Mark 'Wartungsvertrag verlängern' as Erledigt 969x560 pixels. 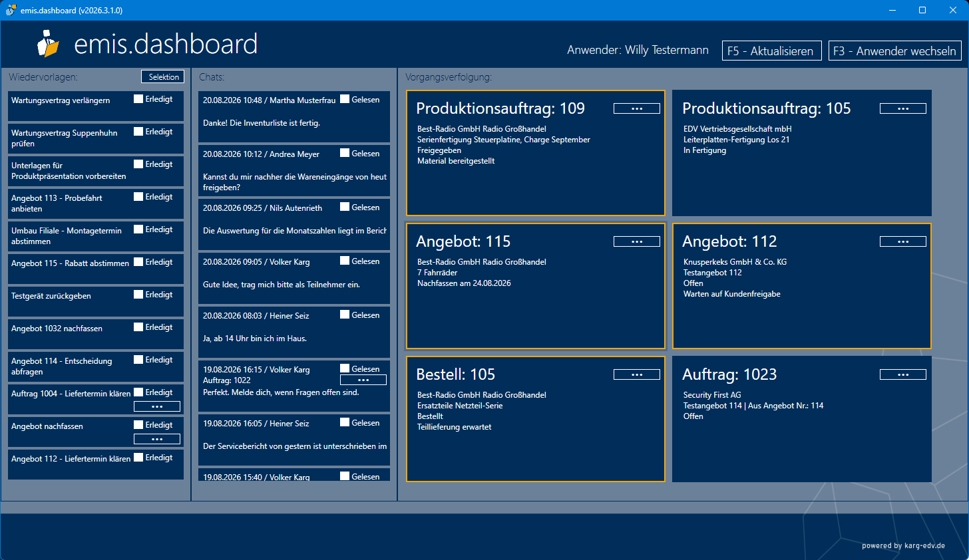(x=138, y=99)
